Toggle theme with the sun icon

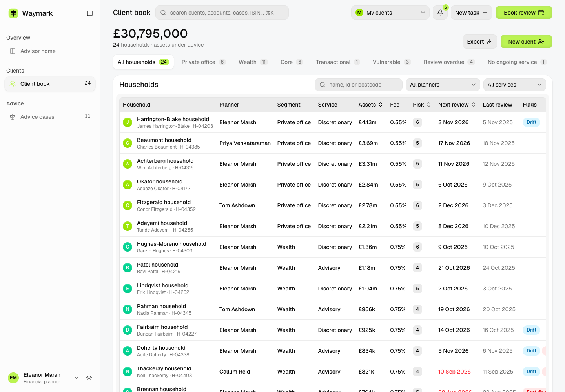point(89,378)
